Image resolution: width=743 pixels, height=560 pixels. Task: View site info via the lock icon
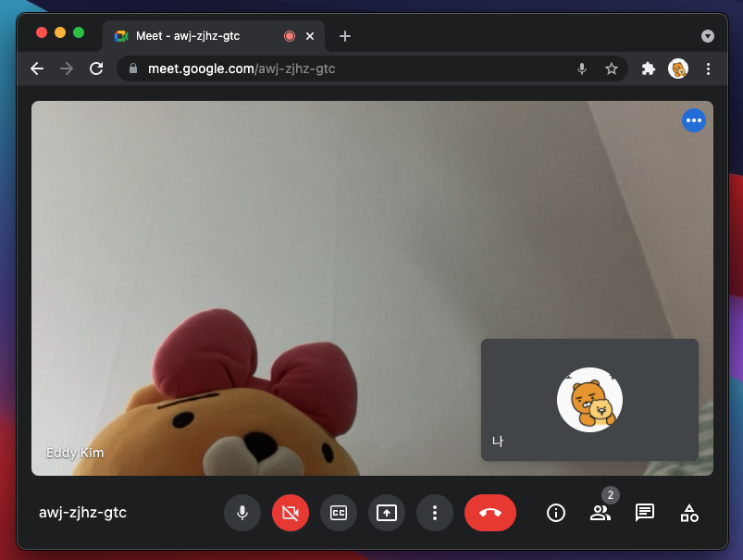pos(133,68)
